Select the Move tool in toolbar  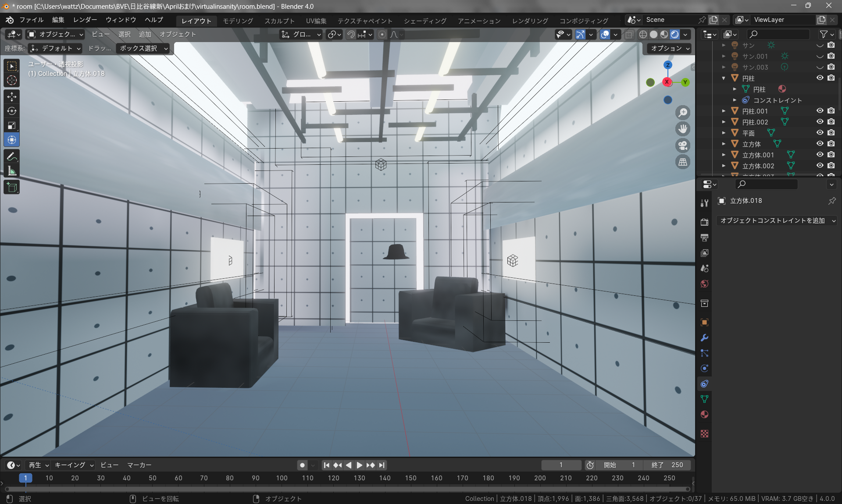click(x=12, y=96)
